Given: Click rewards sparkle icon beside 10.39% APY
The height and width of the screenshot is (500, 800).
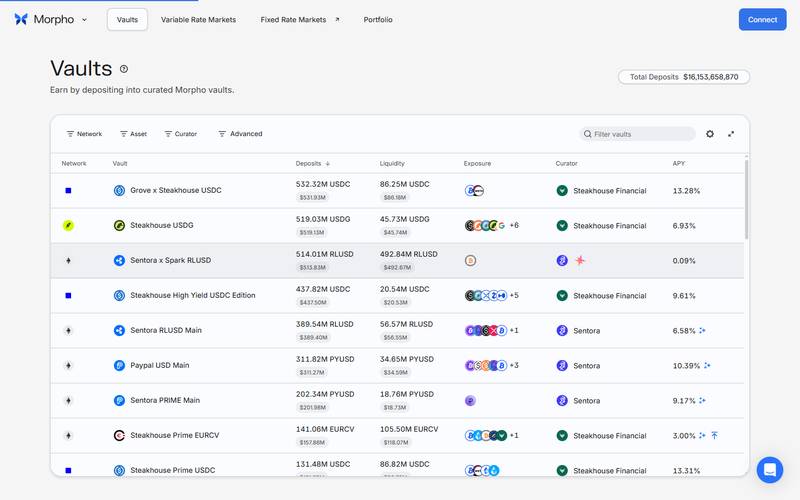Looking at the screenshot, I should 707,365.
